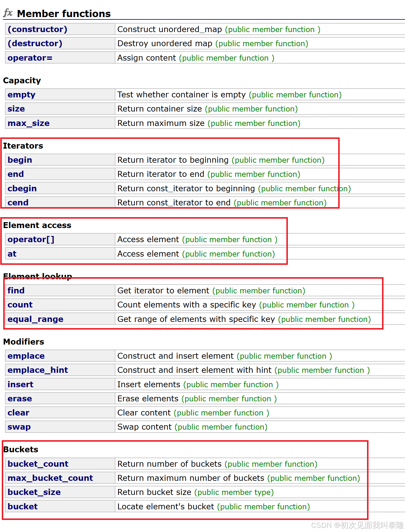The height and width of the screenshot is (532, 405).
Task: Open the bucket_size link
Action: [x=34, y=492]
